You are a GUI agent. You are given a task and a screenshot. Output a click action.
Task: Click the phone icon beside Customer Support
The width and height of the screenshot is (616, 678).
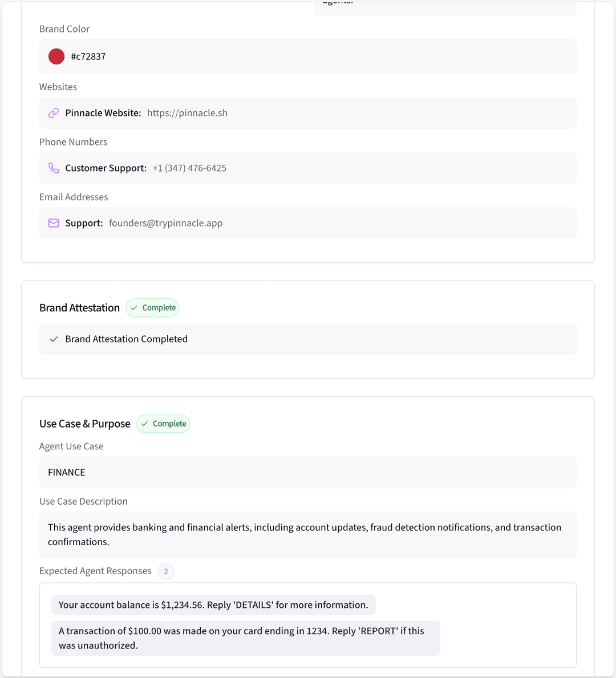54,168
